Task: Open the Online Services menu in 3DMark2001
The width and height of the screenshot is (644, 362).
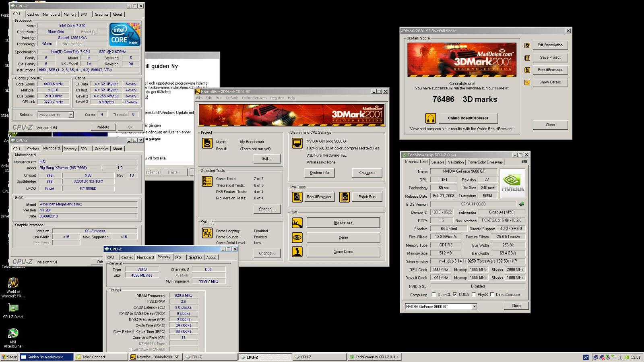Action: click(254, 98)
